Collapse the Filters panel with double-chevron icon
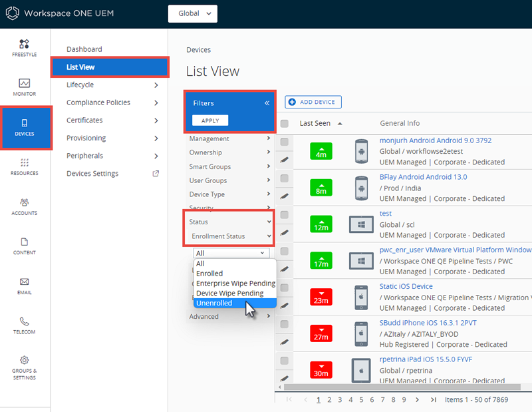This screenshot has height=412, width=532. coord(267,103)
